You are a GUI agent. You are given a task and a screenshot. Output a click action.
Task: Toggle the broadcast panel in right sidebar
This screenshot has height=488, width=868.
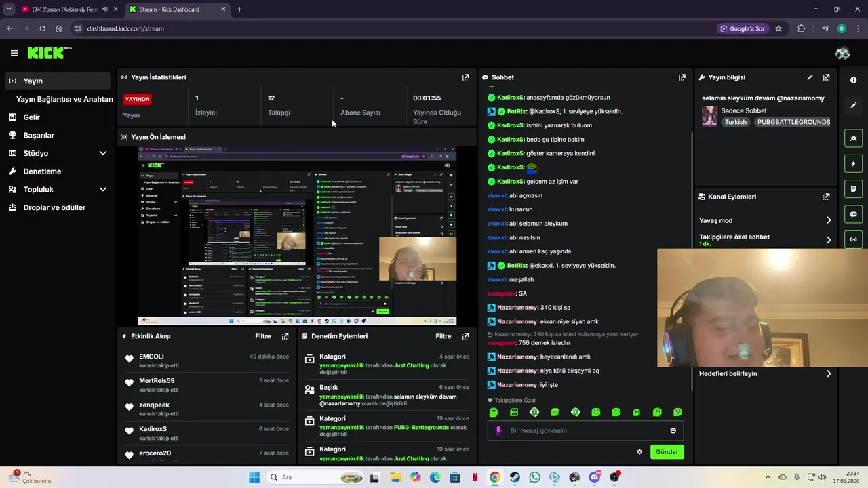[853, 239]
